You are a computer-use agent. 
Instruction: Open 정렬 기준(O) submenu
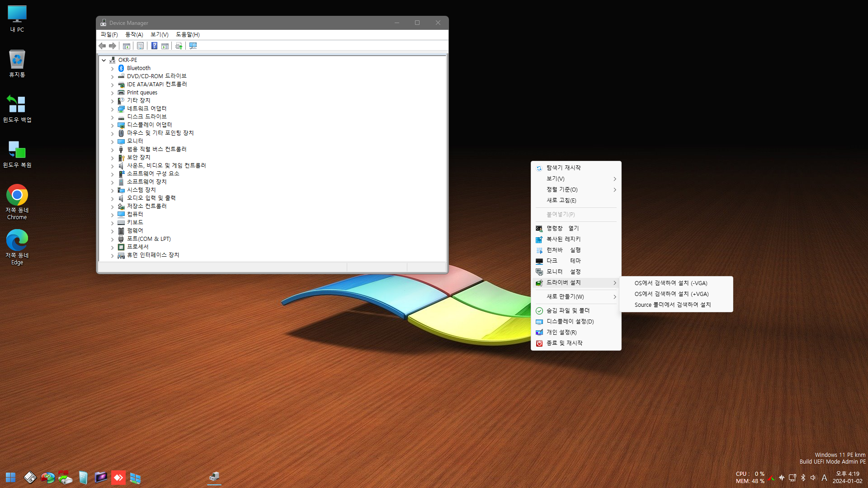tap(576, 190)
